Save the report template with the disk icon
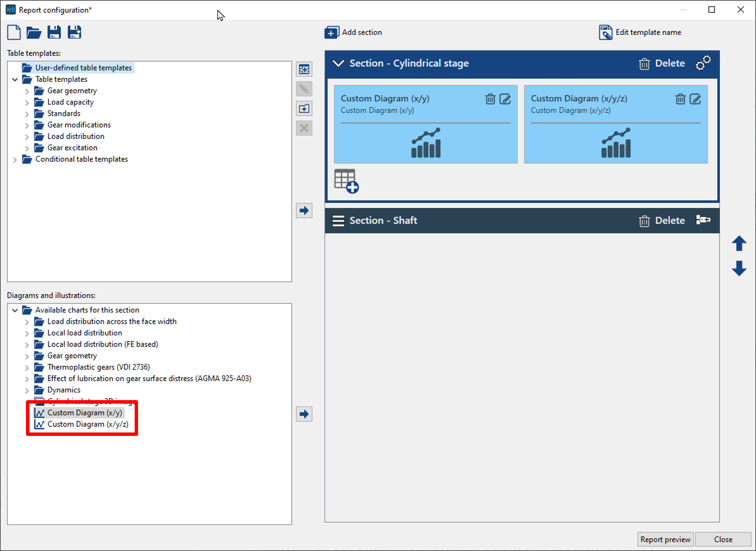This screenshot has height=551, width=756. [54, 32]
